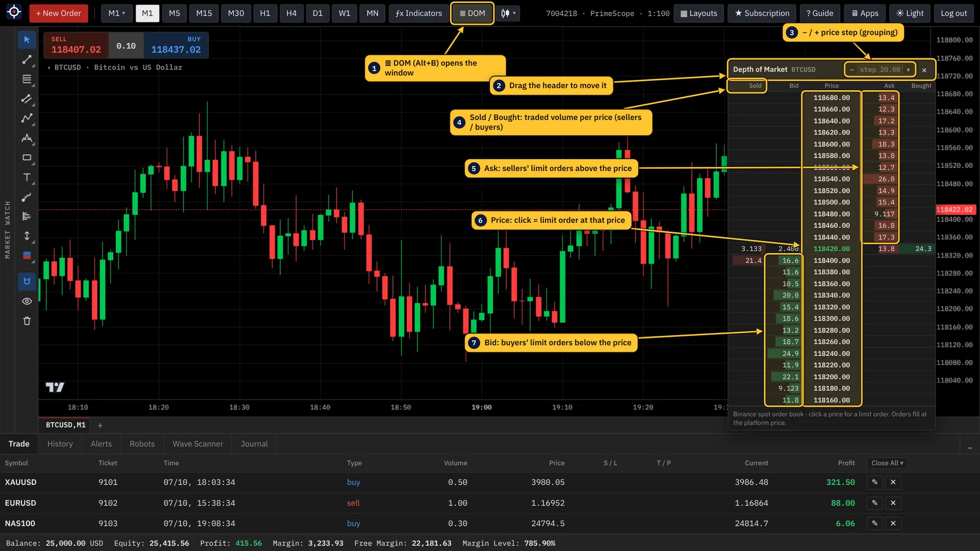The width and height of the screenshot is (980, 551).
Task: Expand the Close All dropdown
Action: pos(887,463)
